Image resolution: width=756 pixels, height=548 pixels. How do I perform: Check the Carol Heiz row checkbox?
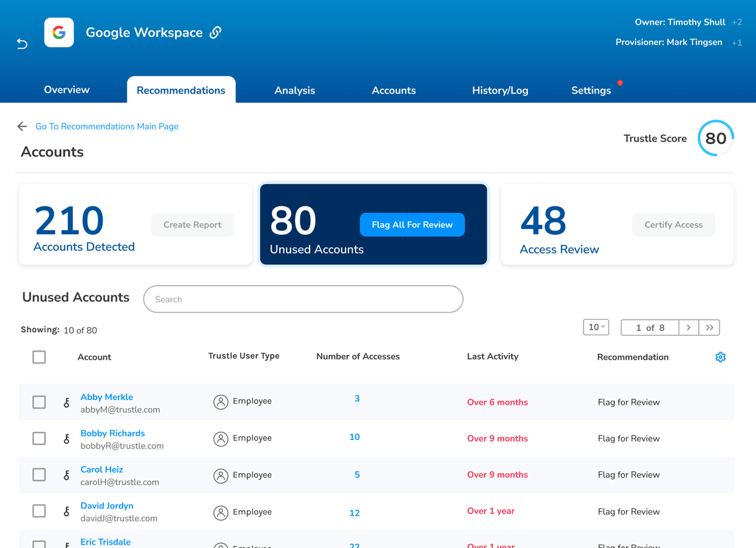click(39, 474)
